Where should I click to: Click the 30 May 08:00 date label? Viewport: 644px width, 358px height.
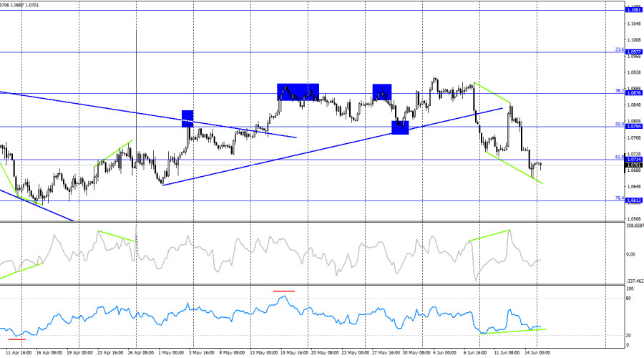click(x=416, y=353)
